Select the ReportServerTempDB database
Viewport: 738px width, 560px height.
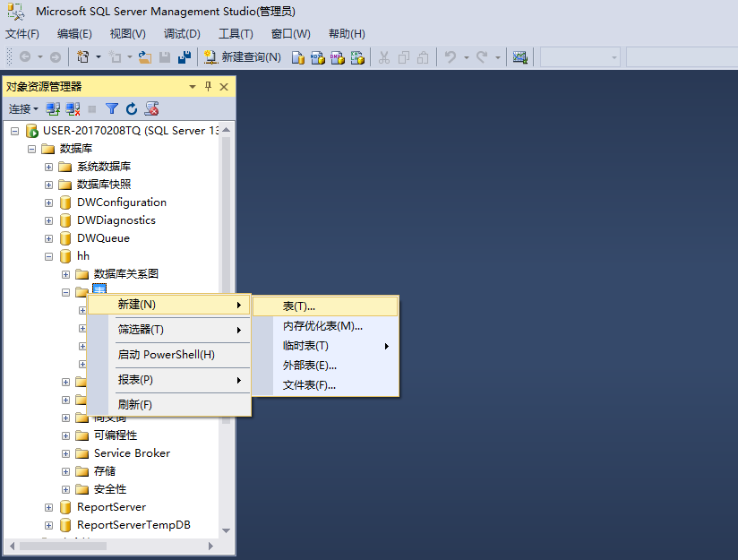(133, 525)
